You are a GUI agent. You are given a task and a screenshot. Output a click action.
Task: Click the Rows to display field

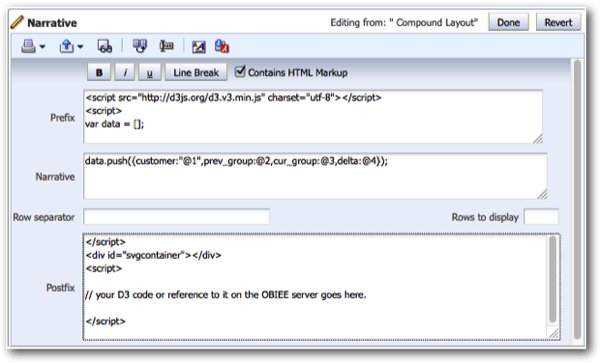(541, 217)
